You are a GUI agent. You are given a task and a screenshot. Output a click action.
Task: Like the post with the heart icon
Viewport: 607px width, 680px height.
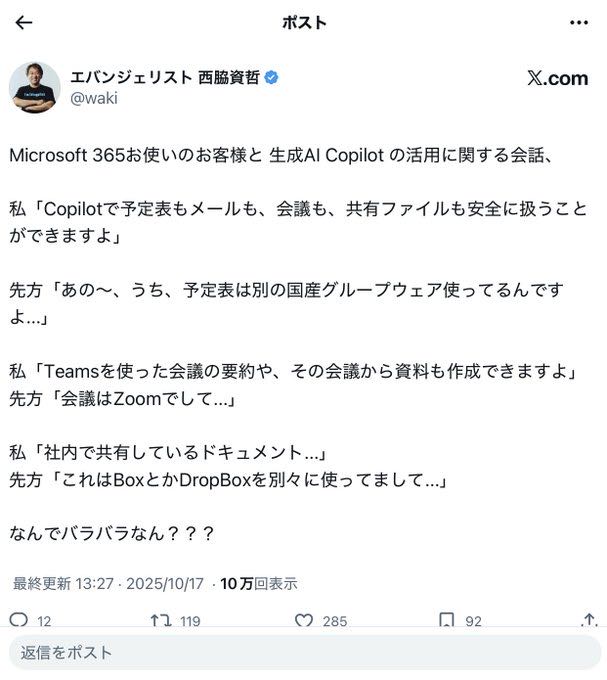pyautogui.click(x=304, y=621)
